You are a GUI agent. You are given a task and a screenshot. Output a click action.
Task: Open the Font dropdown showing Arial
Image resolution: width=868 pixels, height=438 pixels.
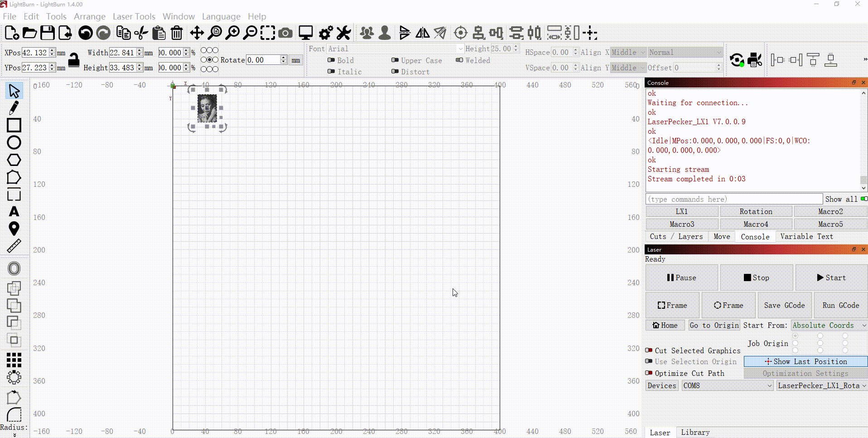click(395, 49)
